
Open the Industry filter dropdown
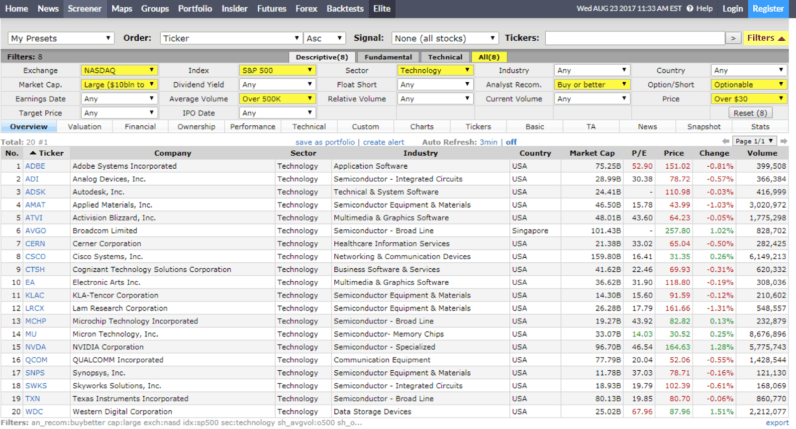[x=592, y=71]
